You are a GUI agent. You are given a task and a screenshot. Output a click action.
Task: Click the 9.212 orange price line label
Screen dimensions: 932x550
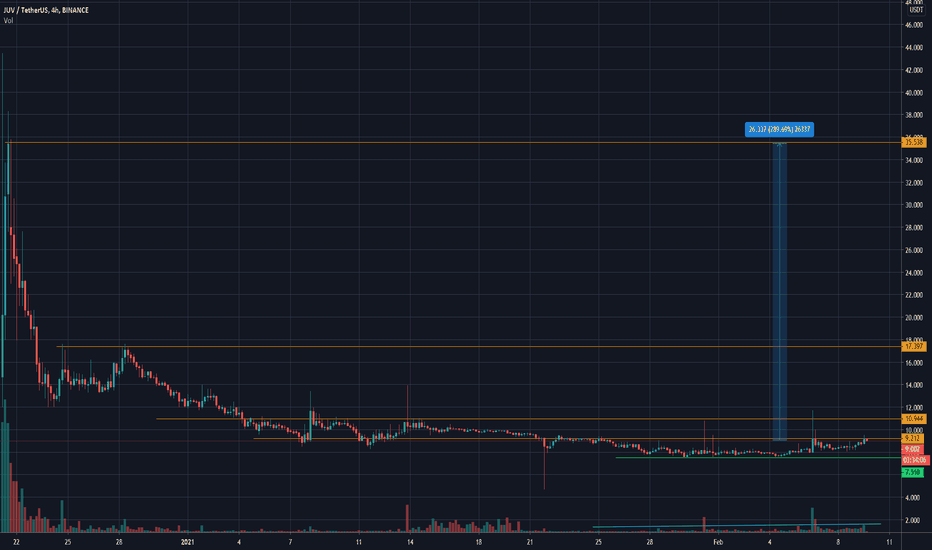[x=912, y=438]
